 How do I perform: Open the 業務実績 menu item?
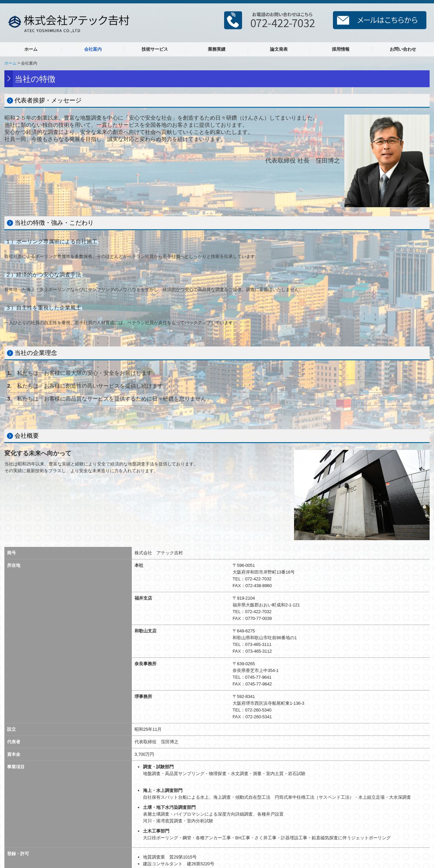click(x=217, y=49)
